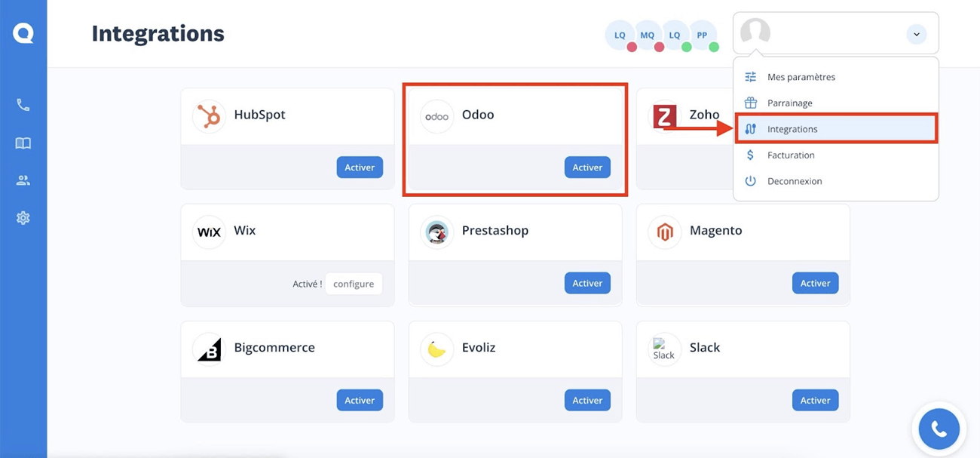
Task: Open the book icon in the sidebar
Action: pyautogui.click(x=23, y=143)
